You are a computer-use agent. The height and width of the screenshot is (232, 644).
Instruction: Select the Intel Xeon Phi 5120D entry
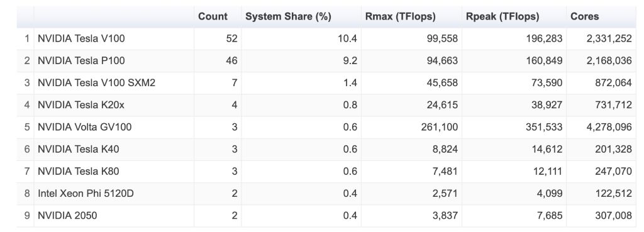point(86,194)
